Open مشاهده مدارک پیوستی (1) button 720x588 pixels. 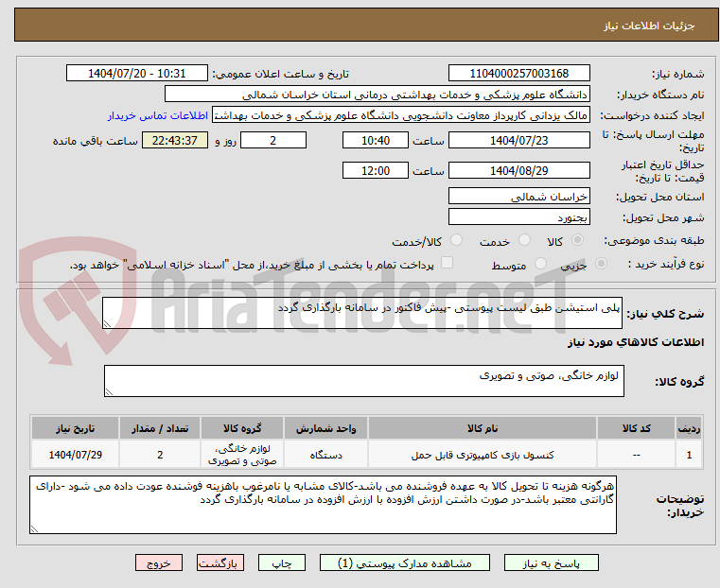405,563
